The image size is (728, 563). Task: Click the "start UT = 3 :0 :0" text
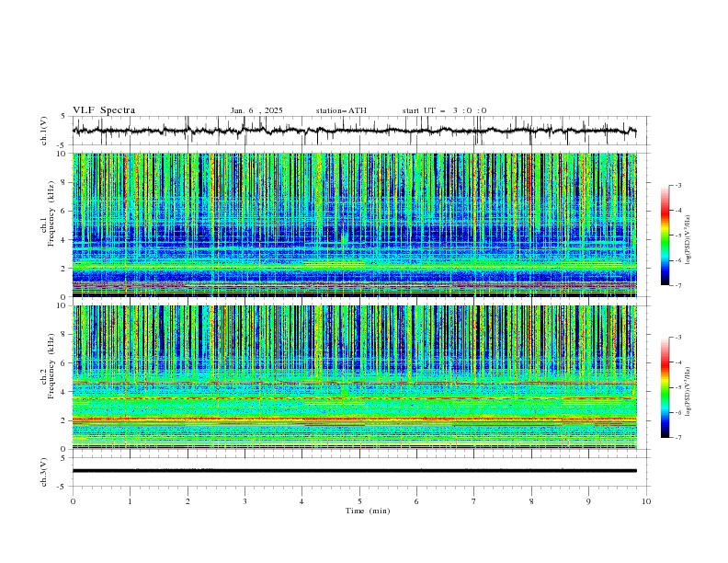click(x=444, y=110)
